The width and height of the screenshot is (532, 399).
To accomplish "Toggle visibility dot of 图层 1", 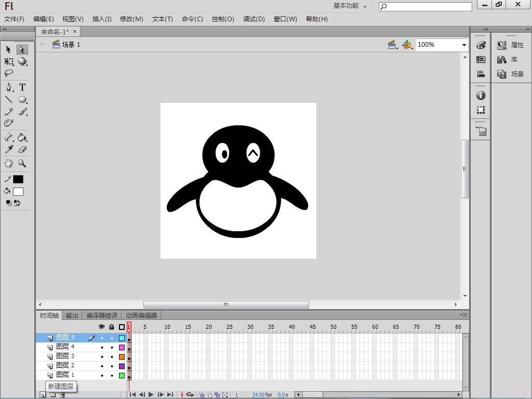I will [x=102, y=376].
